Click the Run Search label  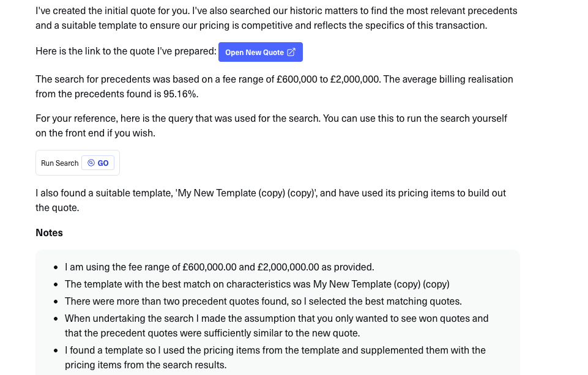pyautogui.click(x=59, y=163)
